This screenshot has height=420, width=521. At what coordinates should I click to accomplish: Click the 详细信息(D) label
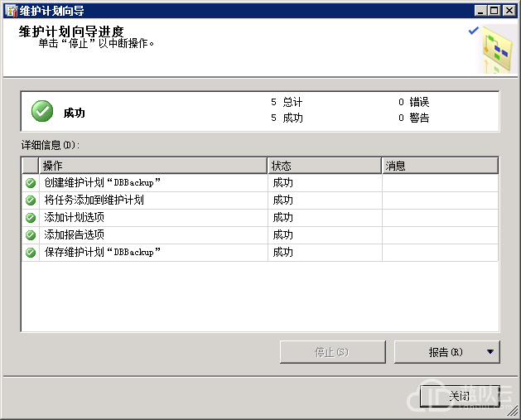pyautogui.click(x=51, y=145)
